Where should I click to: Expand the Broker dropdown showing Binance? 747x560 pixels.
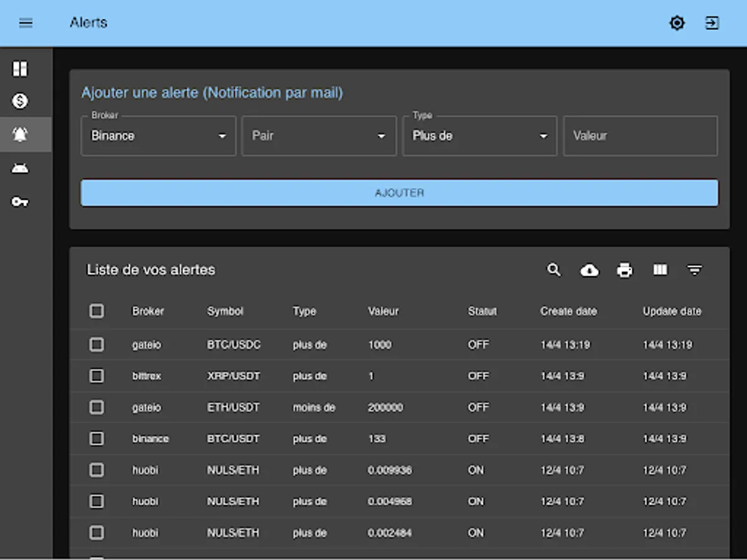tap(158, 136)
